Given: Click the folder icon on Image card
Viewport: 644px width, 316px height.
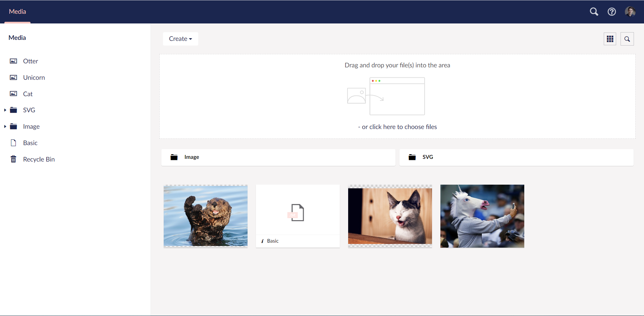Looking at the screenshot, I should 174,157.
